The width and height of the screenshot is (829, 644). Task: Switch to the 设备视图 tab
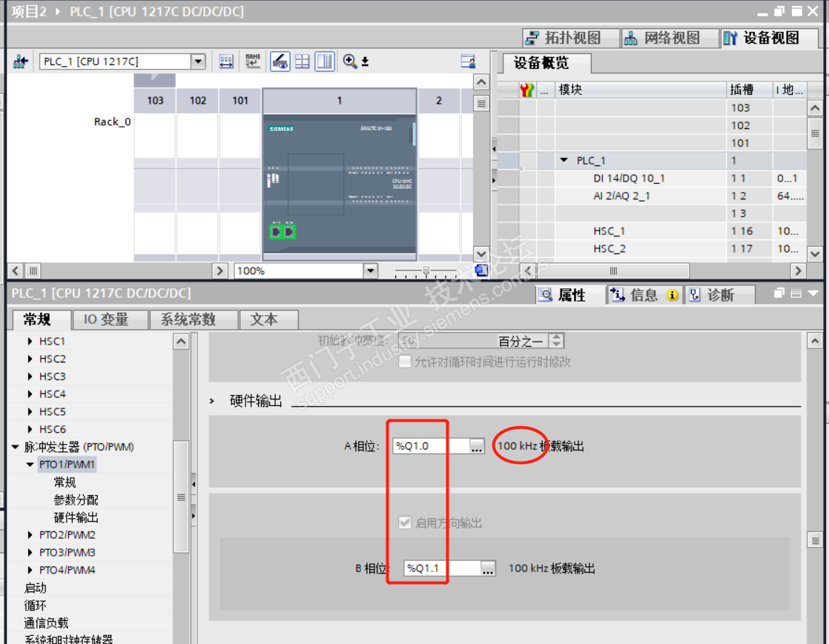pyautogui.click(x=769, y=38)
